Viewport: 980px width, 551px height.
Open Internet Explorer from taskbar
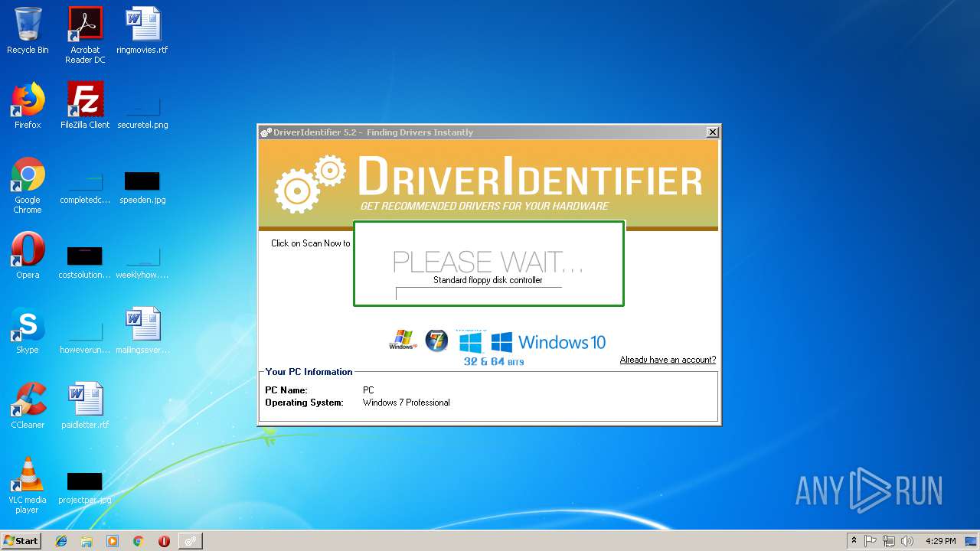pyautogui.click(x=61, y=541)
